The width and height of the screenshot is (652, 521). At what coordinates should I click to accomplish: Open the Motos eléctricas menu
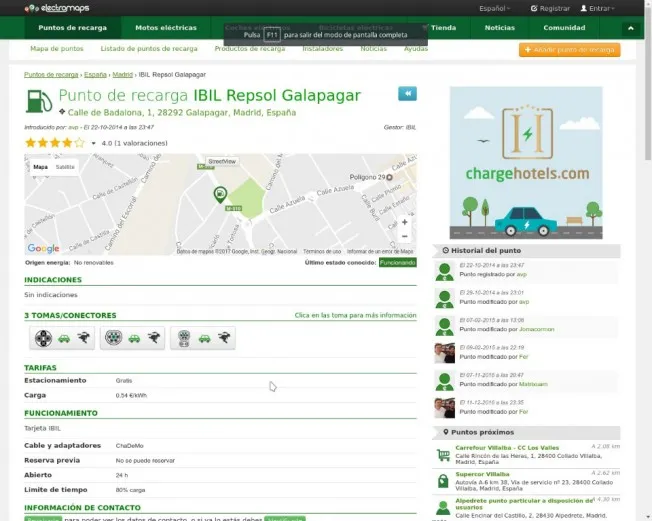point(166,27)
